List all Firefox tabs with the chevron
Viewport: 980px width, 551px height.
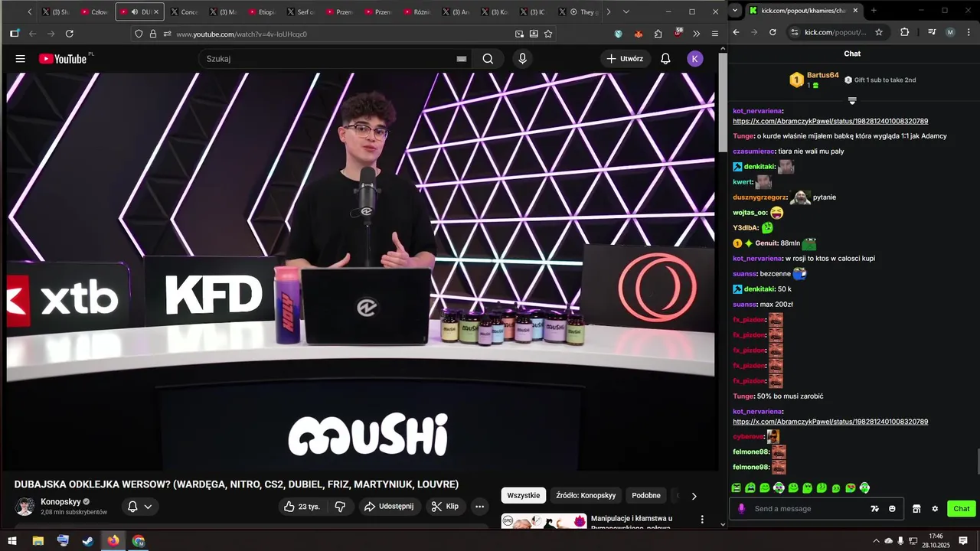(626, 11)
